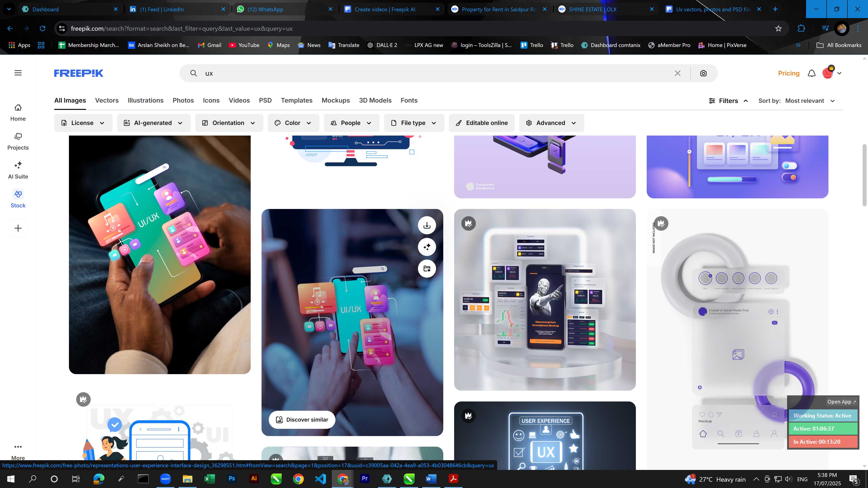Open notifications bell

(812, 73)
